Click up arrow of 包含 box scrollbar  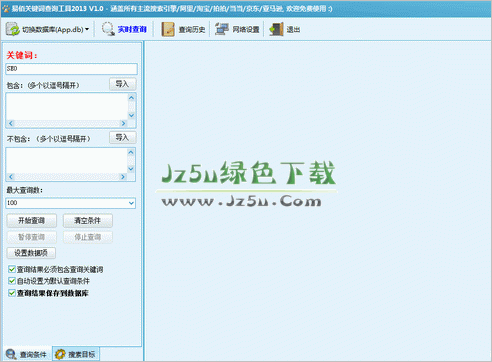click(131, 98)
